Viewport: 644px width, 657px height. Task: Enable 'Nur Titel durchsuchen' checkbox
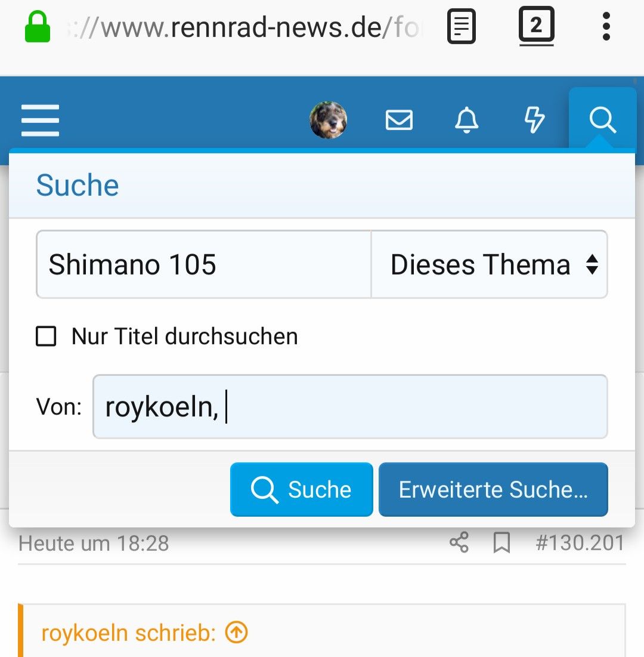46,337
